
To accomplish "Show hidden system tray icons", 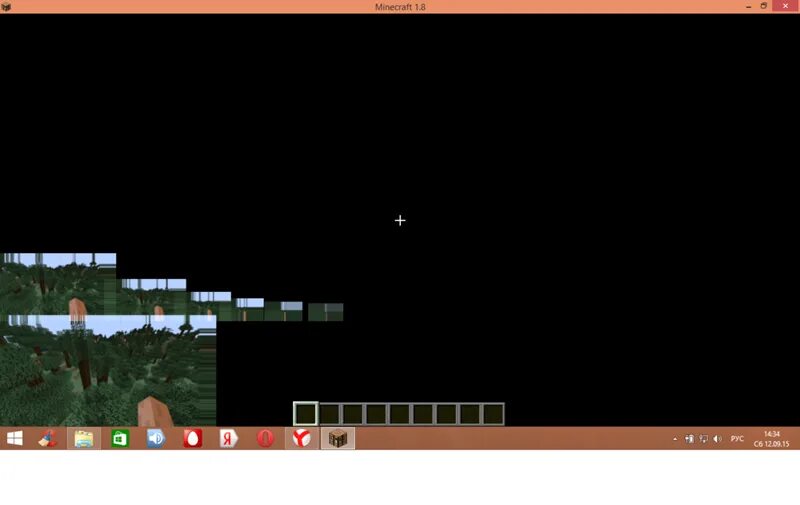I will pyautogui.click(x=675, y=439).
